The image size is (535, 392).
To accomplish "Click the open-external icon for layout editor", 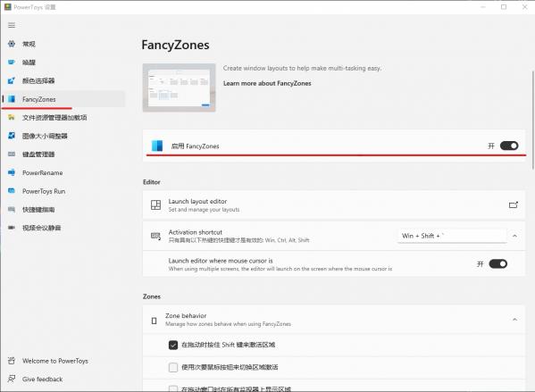I will pos(514,205).
